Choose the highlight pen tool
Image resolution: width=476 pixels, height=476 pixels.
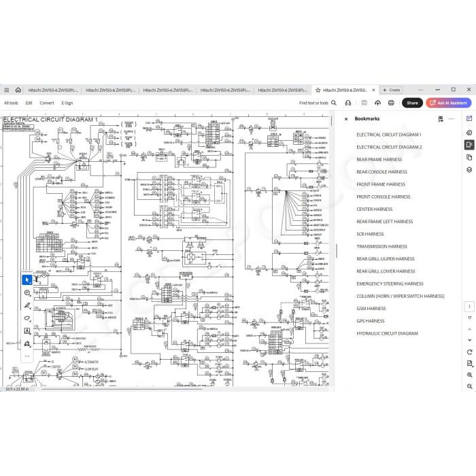click(27, 305)
